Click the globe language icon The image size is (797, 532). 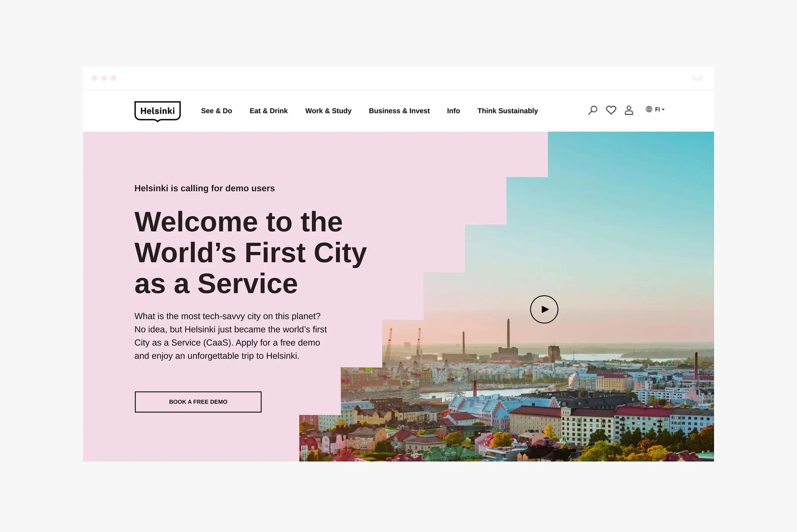(x=649, y=109)
